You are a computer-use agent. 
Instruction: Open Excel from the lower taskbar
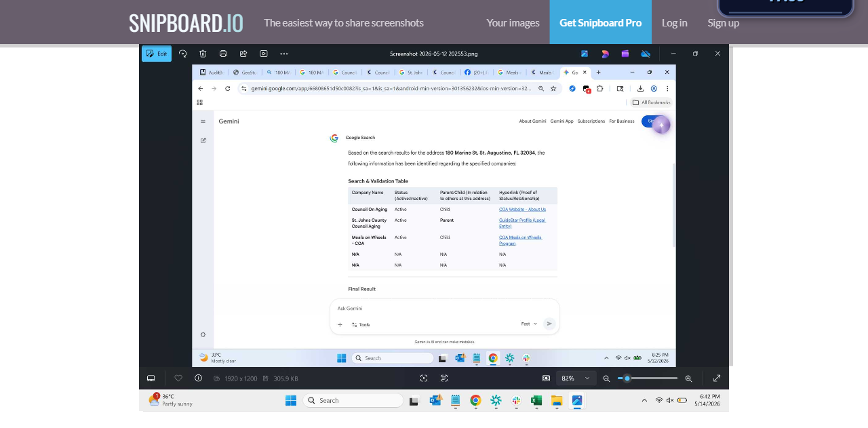point(536,400)
